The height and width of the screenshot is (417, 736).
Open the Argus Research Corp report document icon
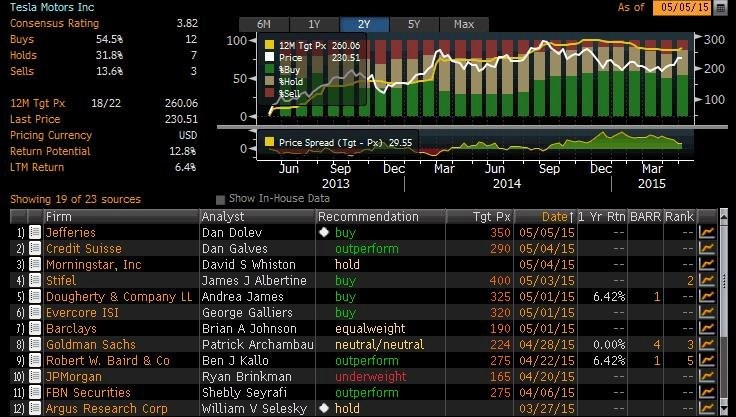pos(35,408)
